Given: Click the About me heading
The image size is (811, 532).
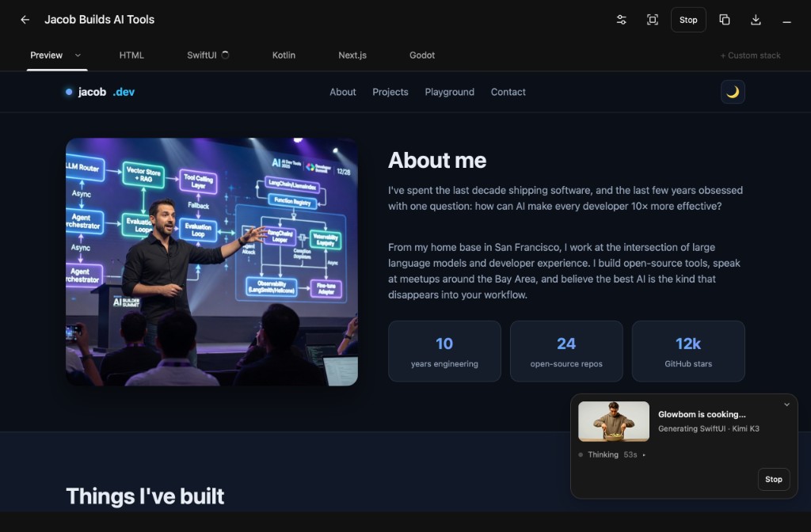Looking at the screenshot, I should click(437, 160).
